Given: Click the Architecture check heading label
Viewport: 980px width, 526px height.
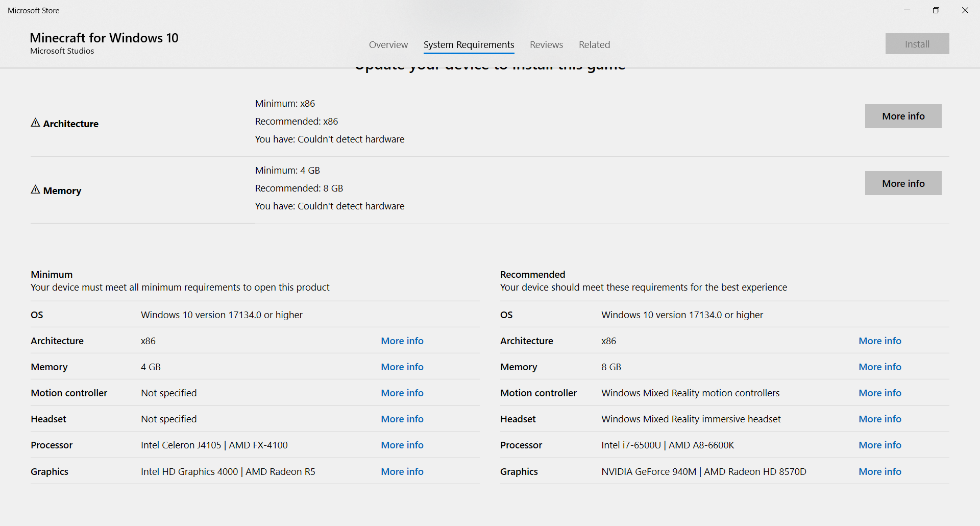Looking at the screenshot, I should click(71, 124).
